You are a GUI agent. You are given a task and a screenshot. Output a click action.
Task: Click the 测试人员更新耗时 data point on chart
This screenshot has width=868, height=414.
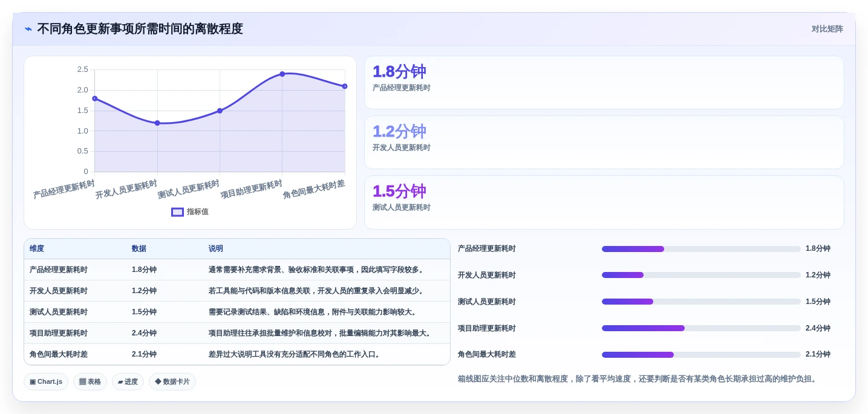click(x=220, y=111)
